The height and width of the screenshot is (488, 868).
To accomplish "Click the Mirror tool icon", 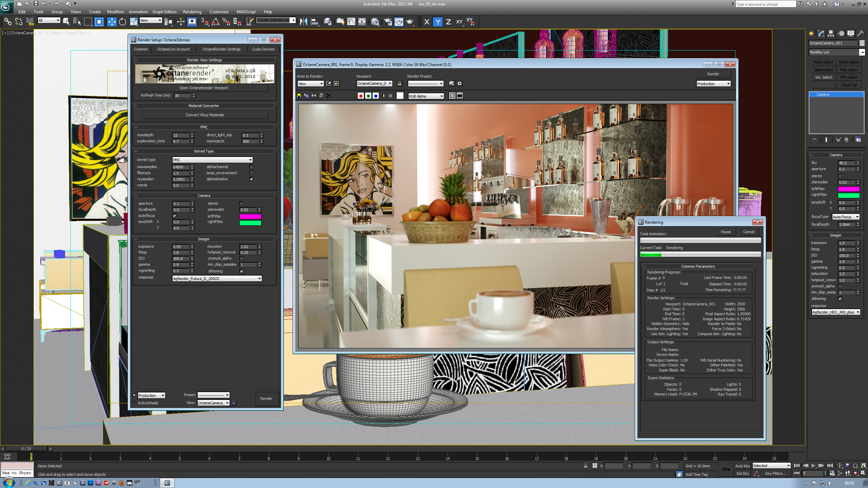I will [x=303, y=22].
